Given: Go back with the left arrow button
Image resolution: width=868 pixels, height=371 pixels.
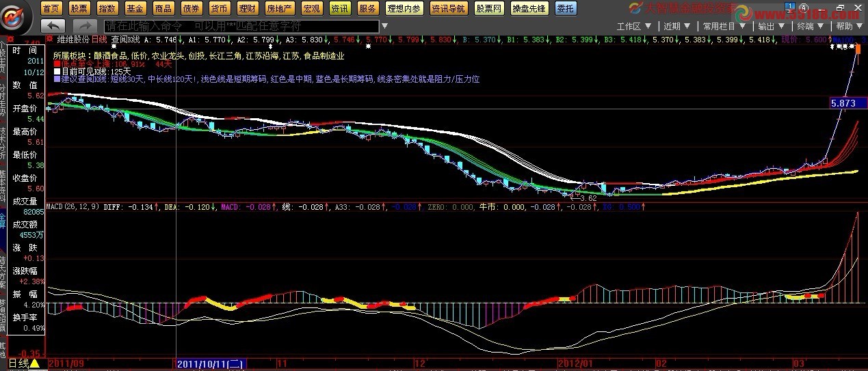Looking at the screenshot, I should point(53,25).
